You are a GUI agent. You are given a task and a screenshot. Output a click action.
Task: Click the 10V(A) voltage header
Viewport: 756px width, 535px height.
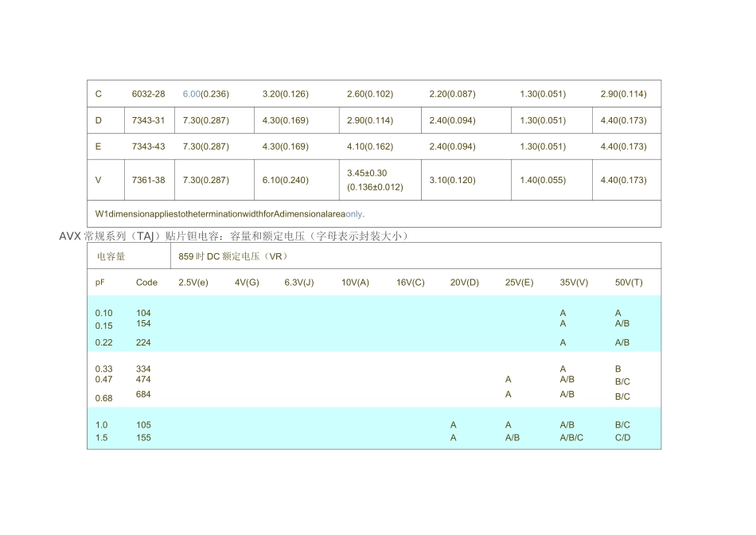356,283
